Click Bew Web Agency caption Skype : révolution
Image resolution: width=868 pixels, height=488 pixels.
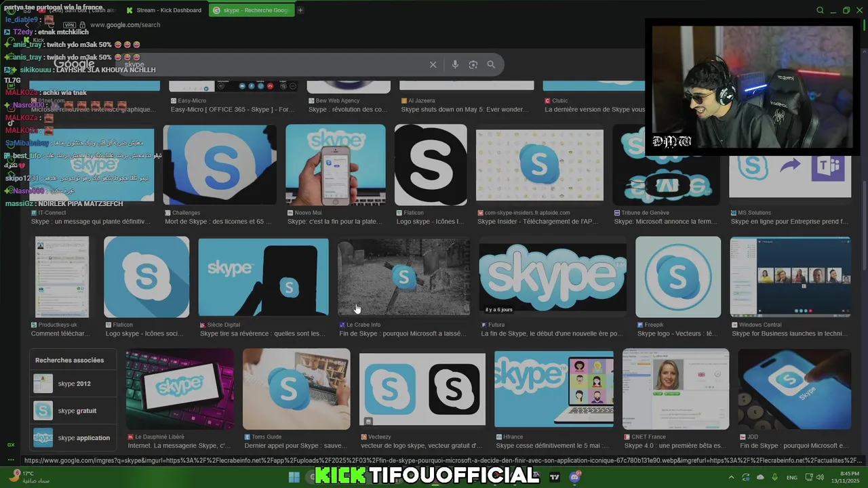348,109
